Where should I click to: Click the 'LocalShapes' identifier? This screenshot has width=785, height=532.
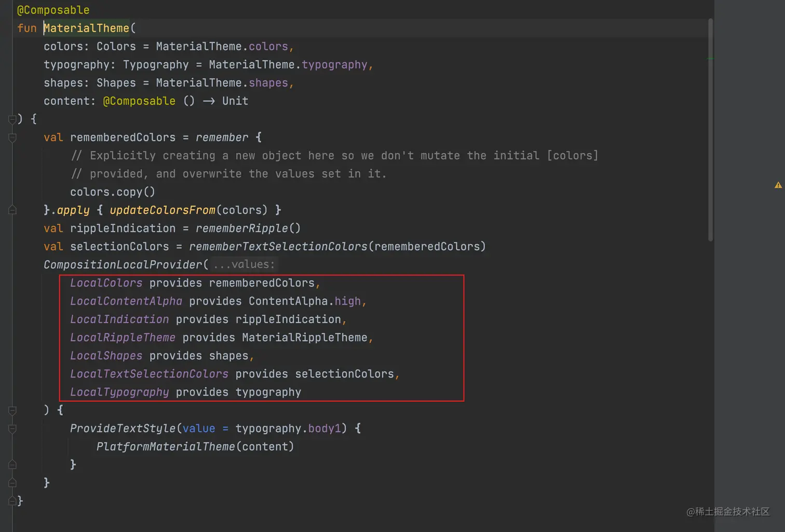tap(106, 356)
